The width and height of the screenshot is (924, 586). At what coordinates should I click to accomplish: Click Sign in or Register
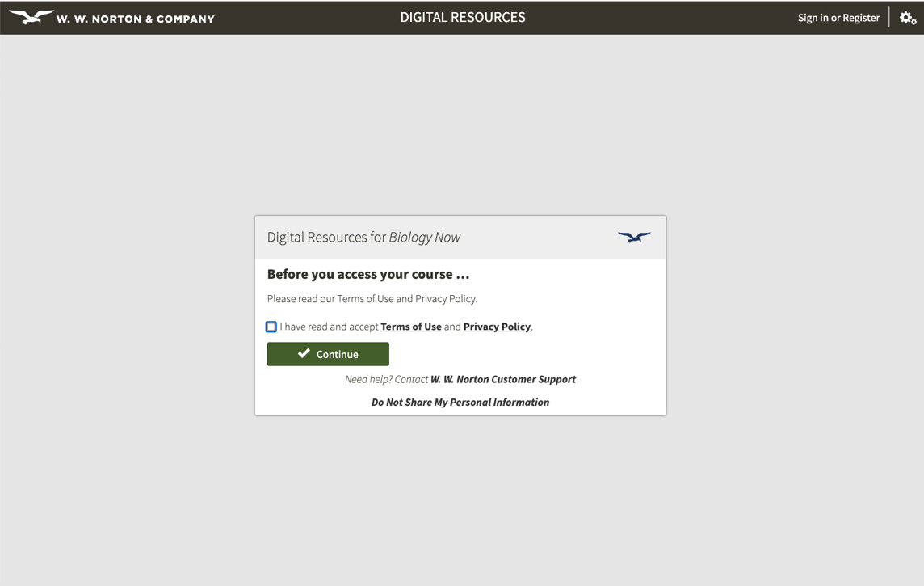click(x=838, y=18)
